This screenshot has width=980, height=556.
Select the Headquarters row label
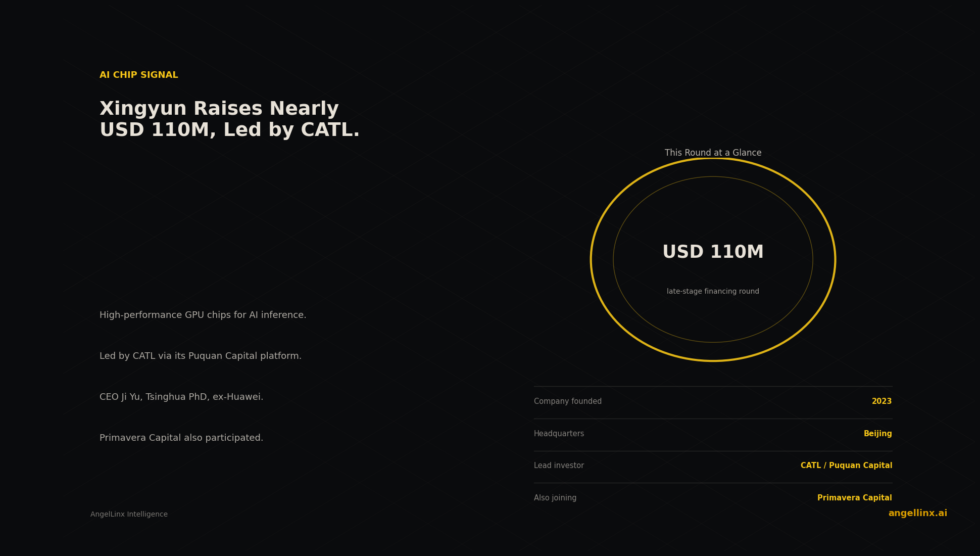point(559,434)
